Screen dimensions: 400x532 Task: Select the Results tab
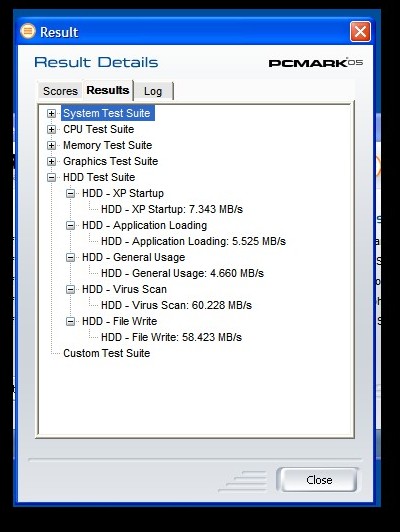108,90
